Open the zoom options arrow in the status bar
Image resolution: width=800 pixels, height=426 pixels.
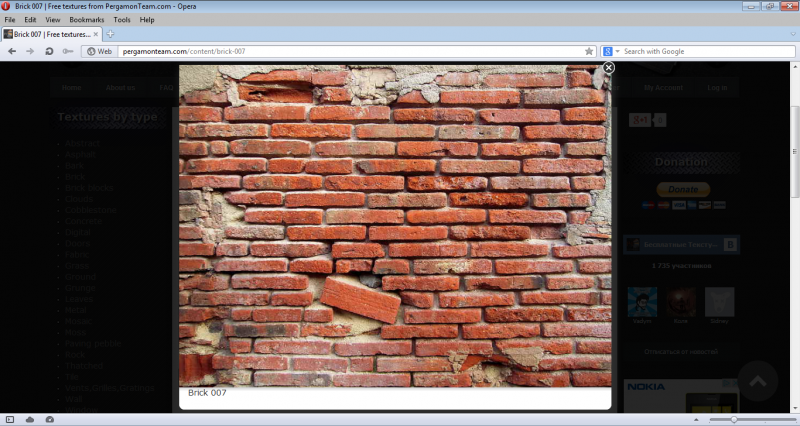(x=696, y=419)
